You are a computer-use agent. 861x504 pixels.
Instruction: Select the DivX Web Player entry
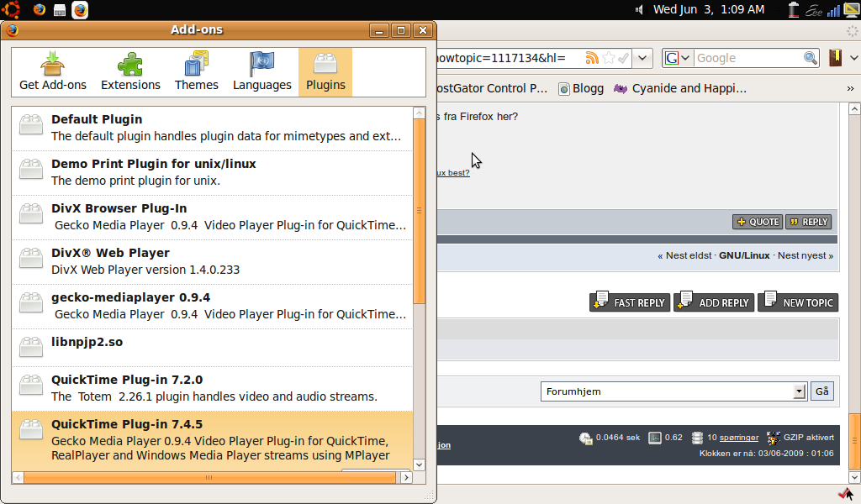click(212, 261)
